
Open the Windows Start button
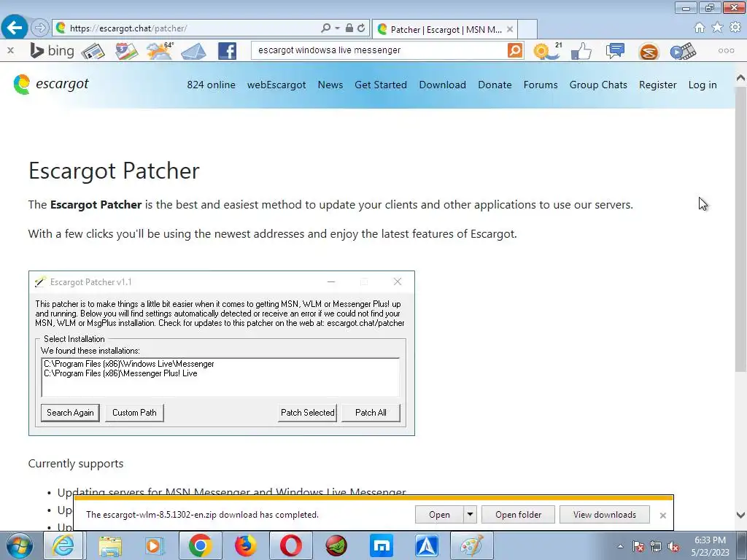tap(18, 545)
